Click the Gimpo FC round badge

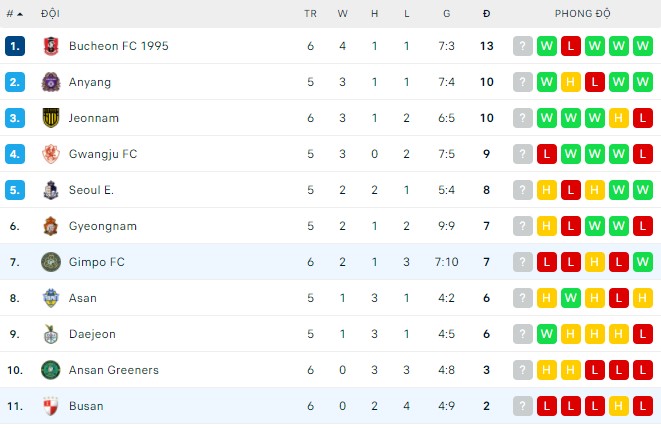(x=51, y=262)
